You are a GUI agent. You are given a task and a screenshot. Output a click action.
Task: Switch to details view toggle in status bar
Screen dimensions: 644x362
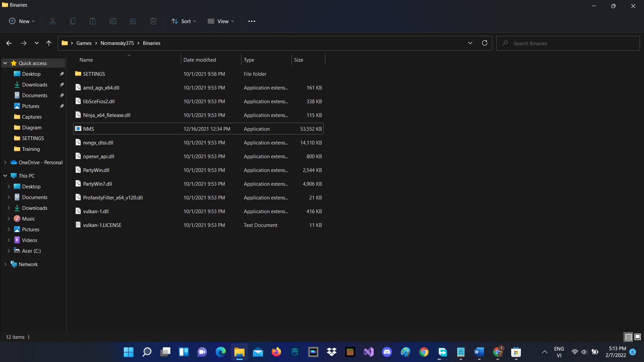coord(628,337)
